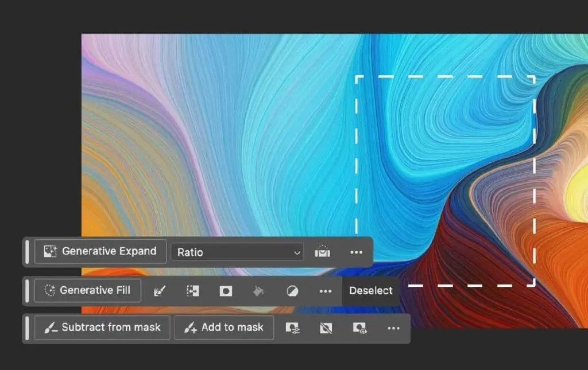The image size is (588, 370).
Task: Click the Generative Fill bar's drag handle
Action: 27,291
